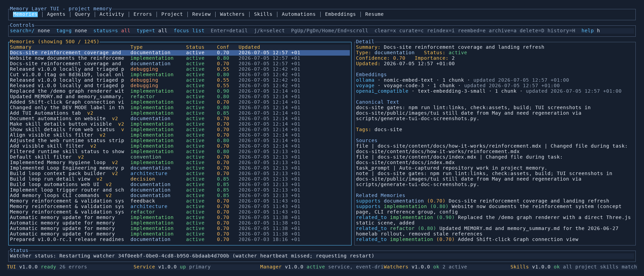Click the Summary column header
Image resolution: width=644 pixels, height=276 pixels.
[21, 47]
